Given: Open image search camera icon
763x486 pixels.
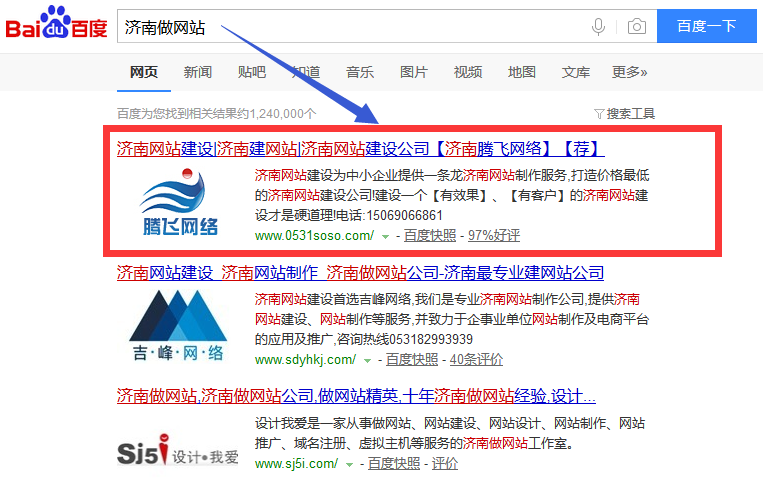Looking at the screenshot, I should click(x=636, y=26).
